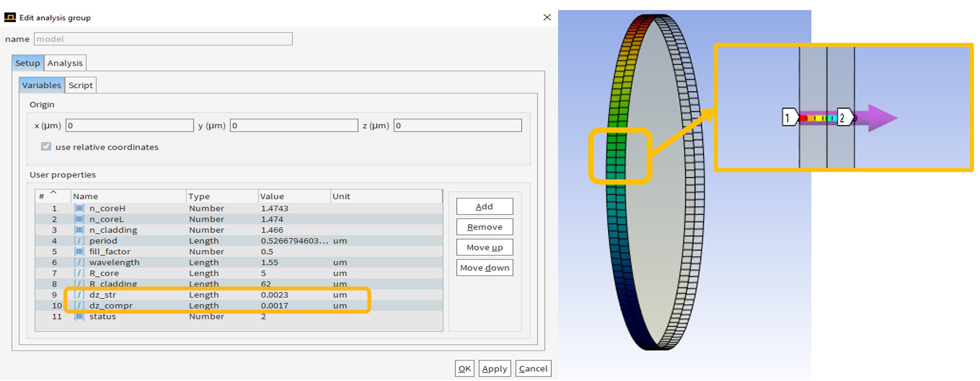Click the status value 2 cell
Viewport: 980px width, 381px height.
263,317
